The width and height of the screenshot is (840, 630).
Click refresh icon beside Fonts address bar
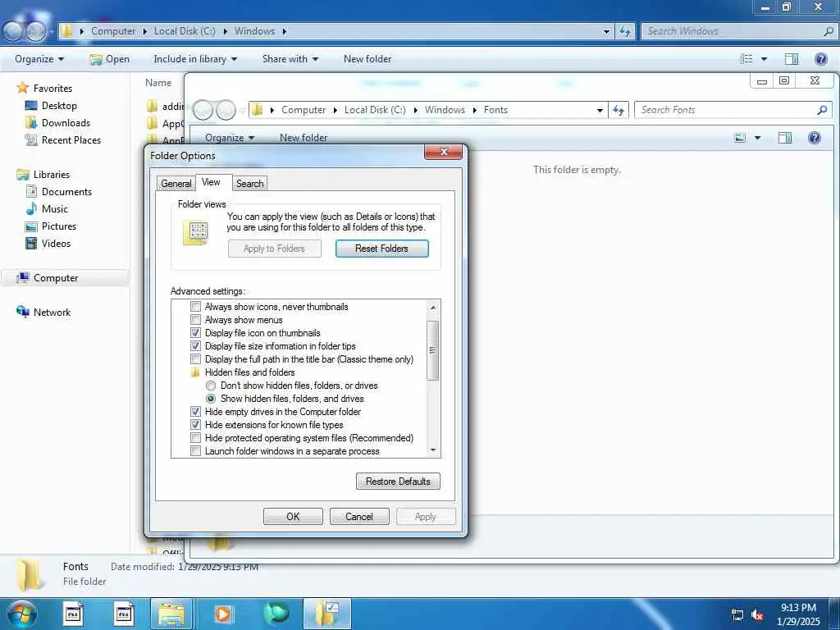(x=619, y=110)
